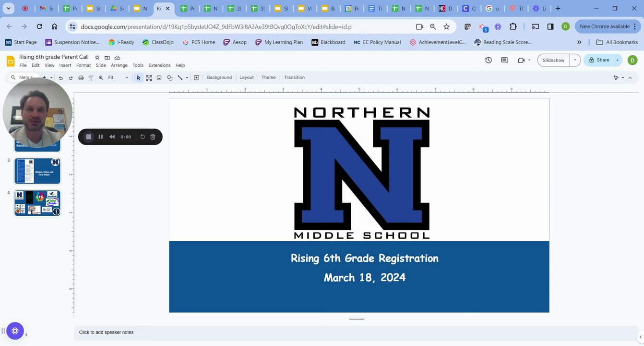Open the Format menu

[x=83, y=65]
